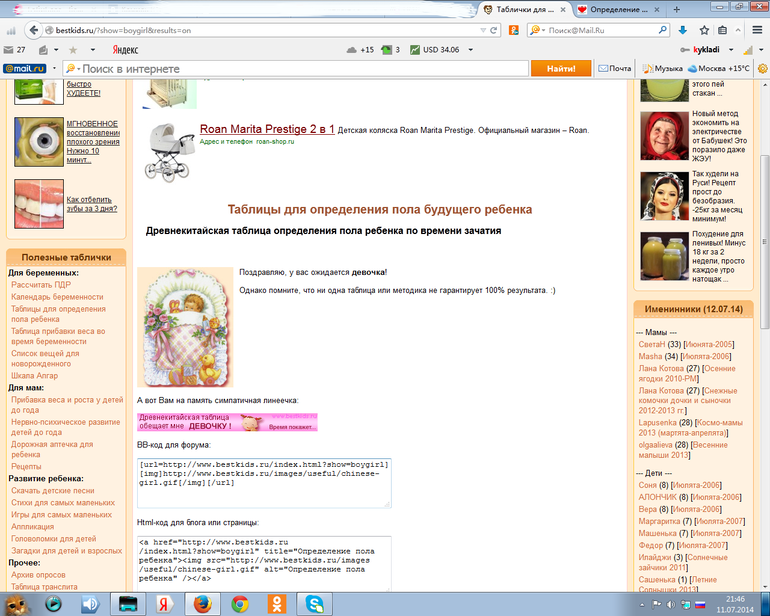Click the browser back arrow button

click(x=14, y=30)
